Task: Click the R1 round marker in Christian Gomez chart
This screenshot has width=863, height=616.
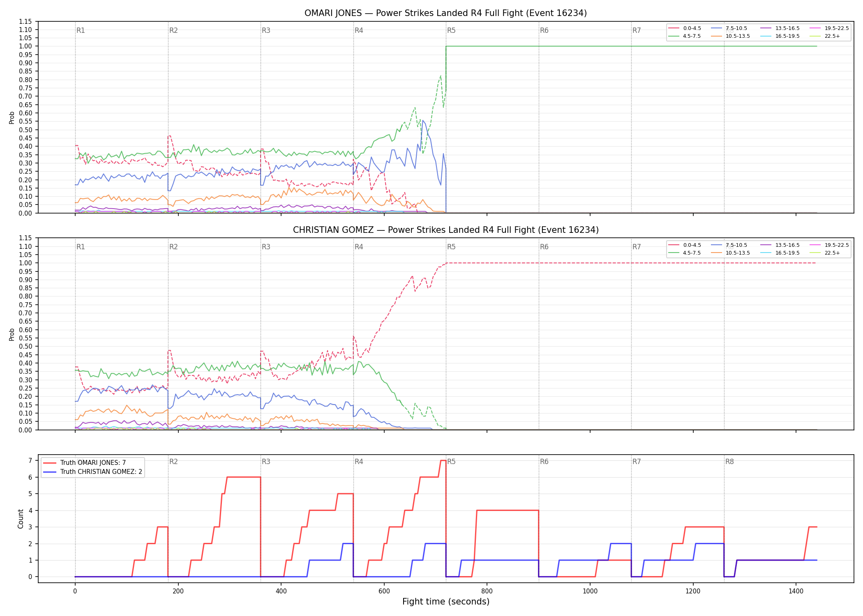Action: [81, 247]
